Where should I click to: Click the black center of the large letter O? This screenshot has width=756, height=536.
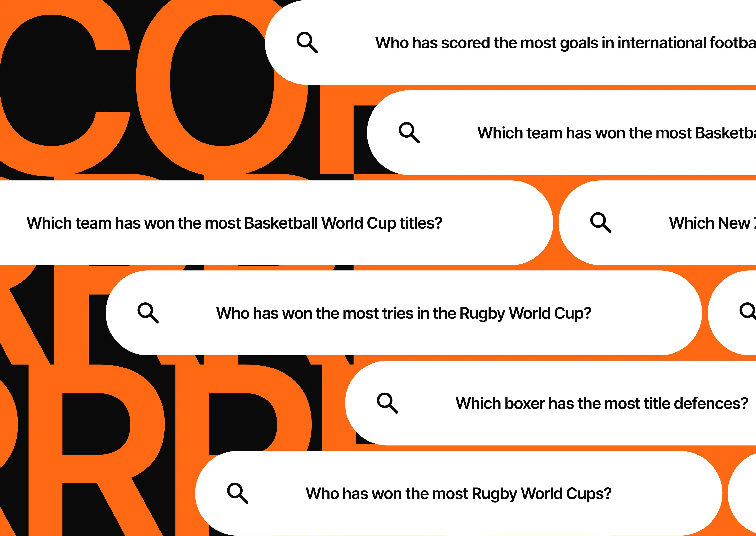pos(222,80)
